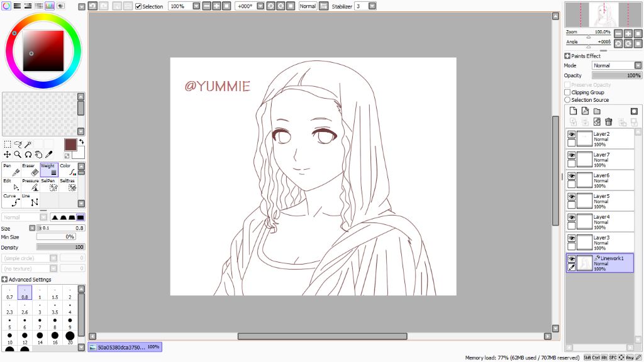Hide Linework1 using its eye icon
The width and height of the screenshot is (644, 362).
pos(571,258)
